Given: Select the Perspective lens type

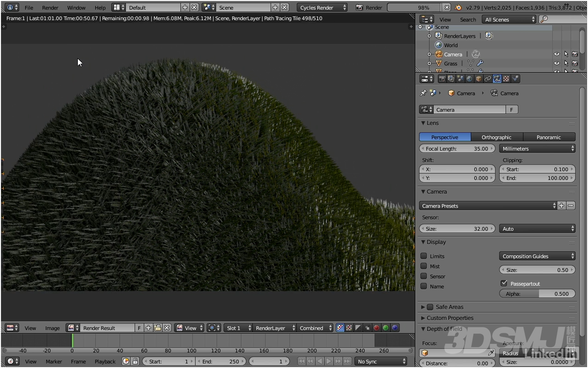Looking at the screenshot, I should pyautogui.click(x=445, y=137).
